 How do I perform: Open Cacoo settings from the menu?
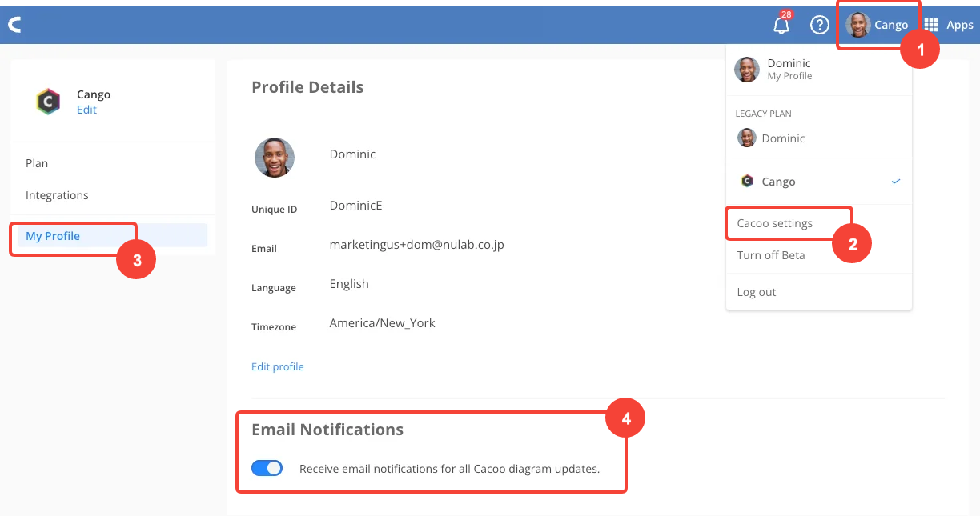(x=775, y=223)
